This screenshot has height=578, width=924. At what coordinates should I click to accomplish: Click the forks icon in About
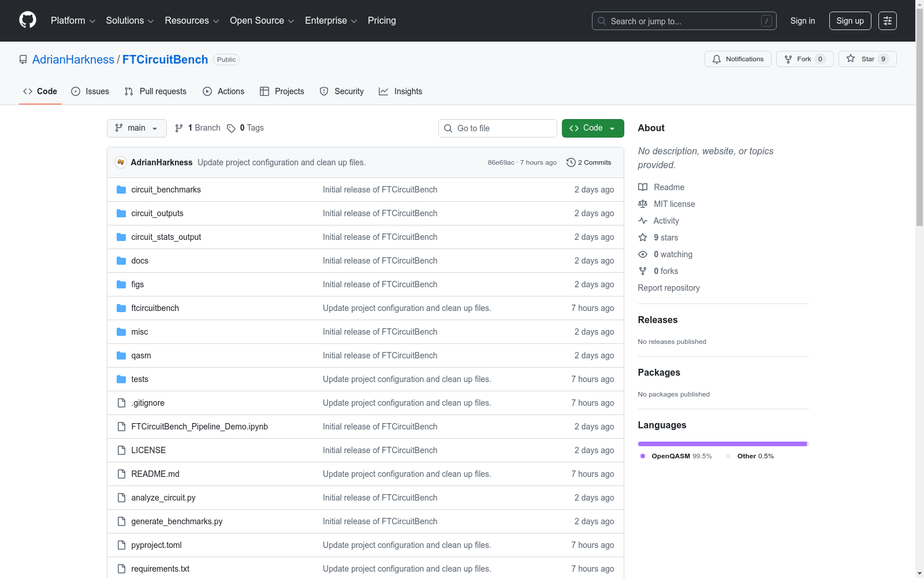click(x=643, y=271)
